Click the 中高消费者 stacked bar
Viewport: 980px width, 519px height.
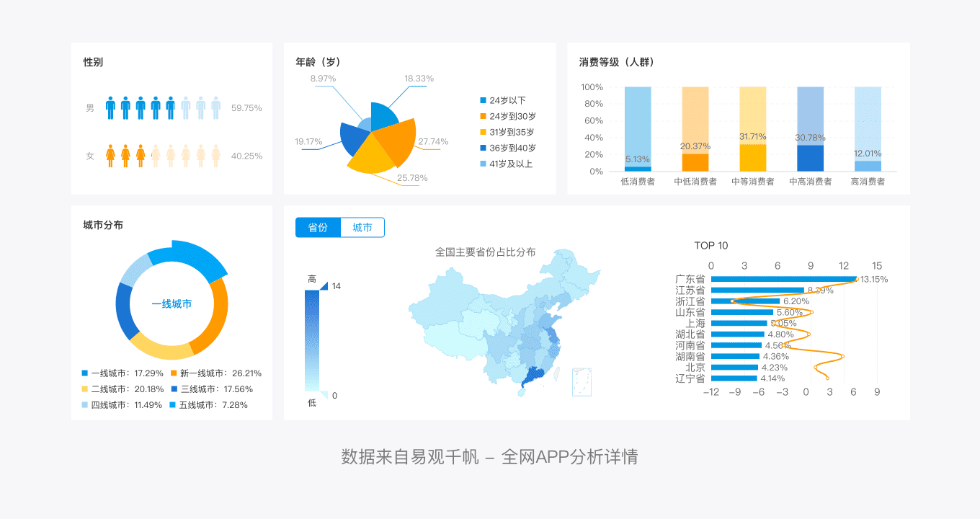click(810, 129)
